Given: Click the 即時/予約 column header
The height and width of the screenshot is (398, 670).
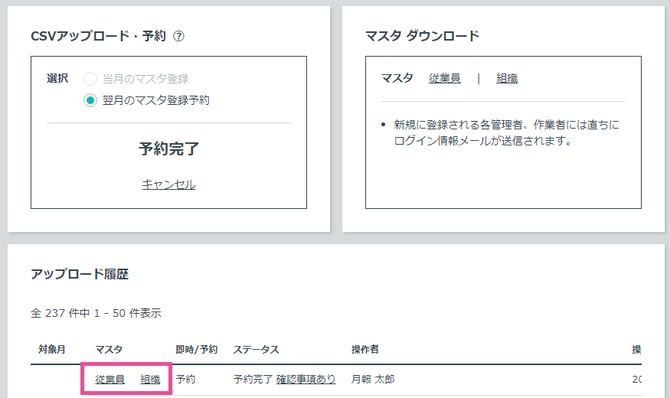Looking at the screenshot, I should 197,350.
